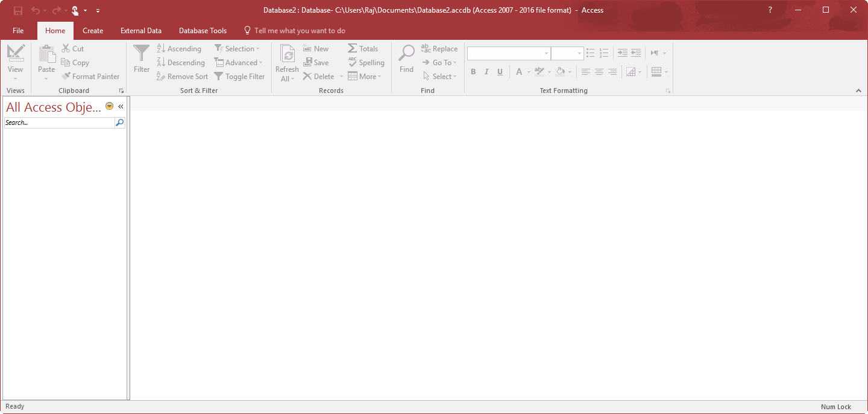Screen dimensions: 868x414
Task: Click the navigation pane search magnifier icon
Action: coord(120,123)
